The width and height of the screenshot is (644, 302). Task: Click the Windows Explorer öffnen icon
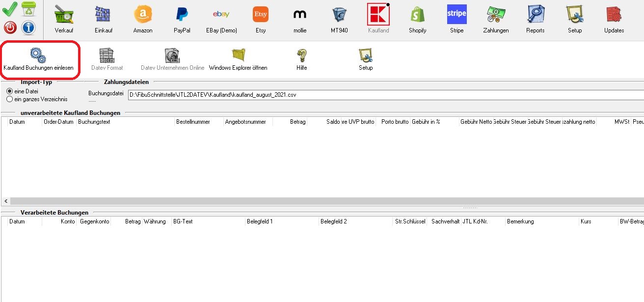238,56
